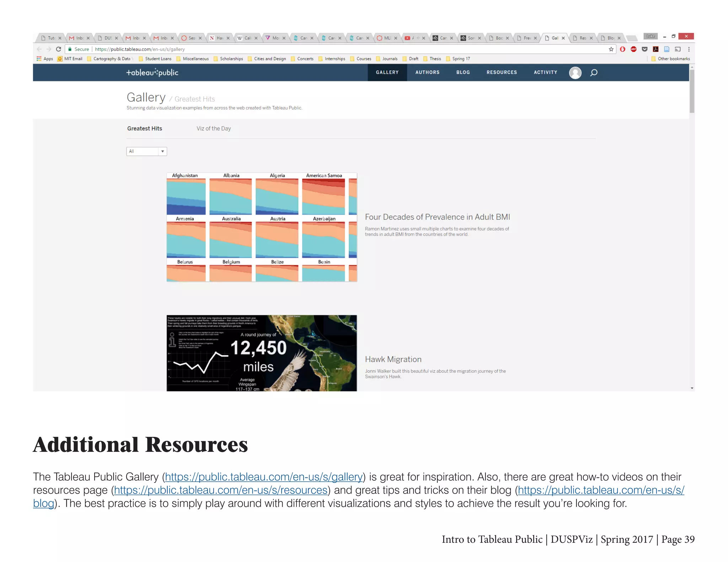The width and height of the screenshot is (728, 562).
Task: Open Cities and Design bookmark folder
Action: 267,59
